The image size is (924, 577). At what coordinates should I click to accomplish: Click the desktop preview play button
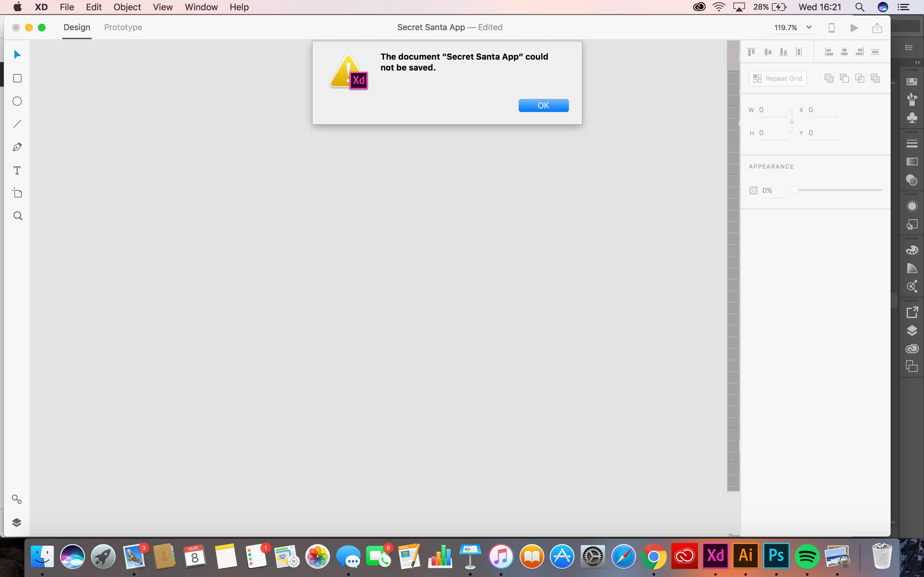tap(854, 28)
